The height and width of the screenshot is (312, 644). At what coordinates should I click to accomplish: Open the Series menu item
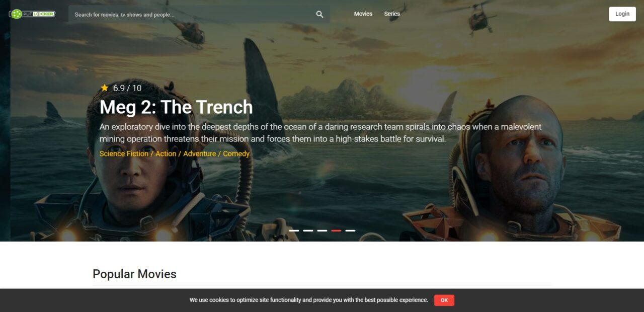click(x=392, y=14)
